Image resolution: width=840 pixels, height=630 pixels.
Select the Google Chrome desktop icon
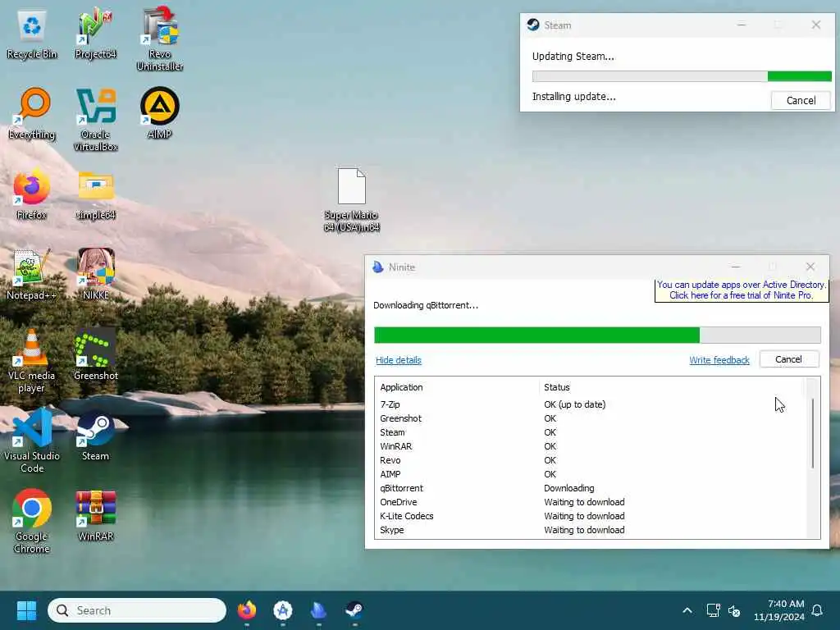coord(32,521)
